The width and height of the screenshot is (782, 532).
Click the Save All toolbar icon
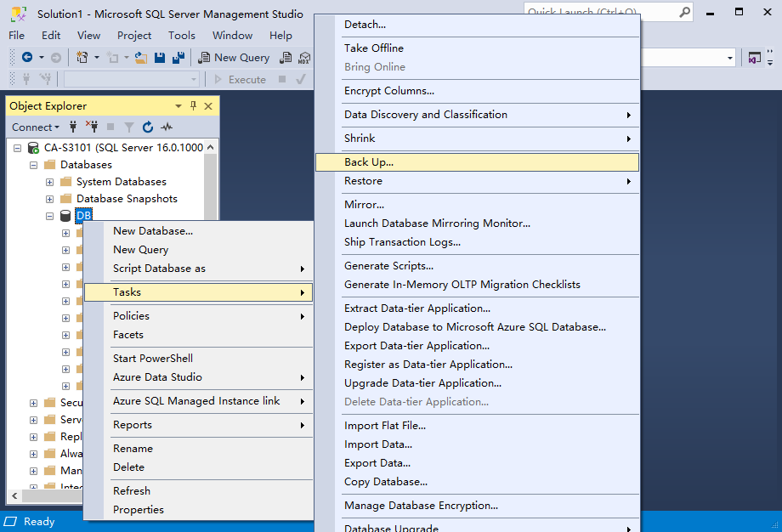178,58
